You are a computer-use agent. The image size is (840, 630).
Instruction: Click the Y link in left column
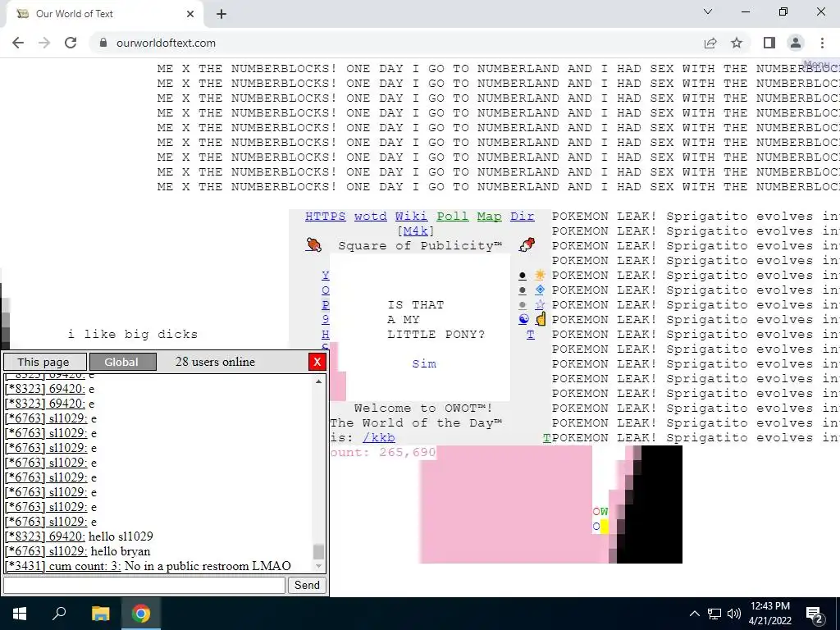[325, 276]
